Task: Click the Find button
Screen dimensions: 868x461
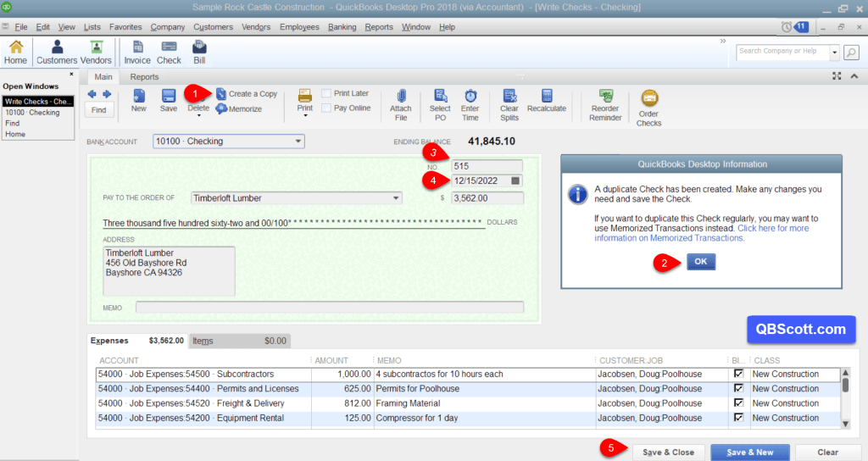Action: 98,109
